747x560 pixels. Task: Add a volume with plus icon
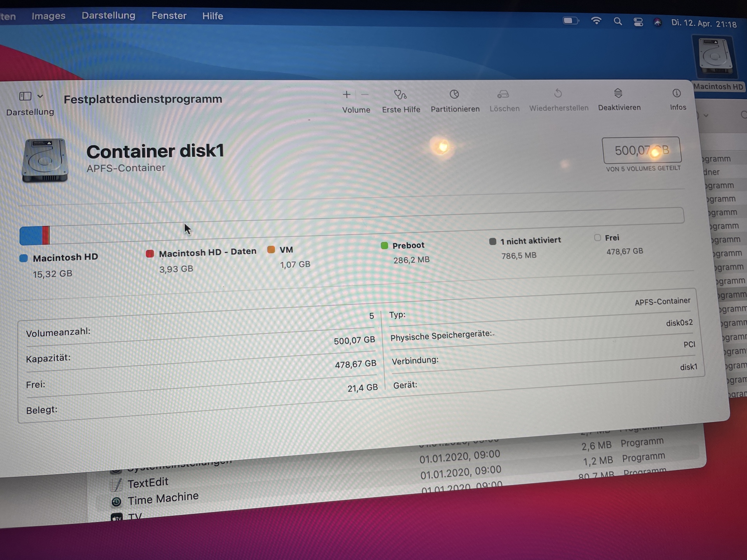coord(346,94)
